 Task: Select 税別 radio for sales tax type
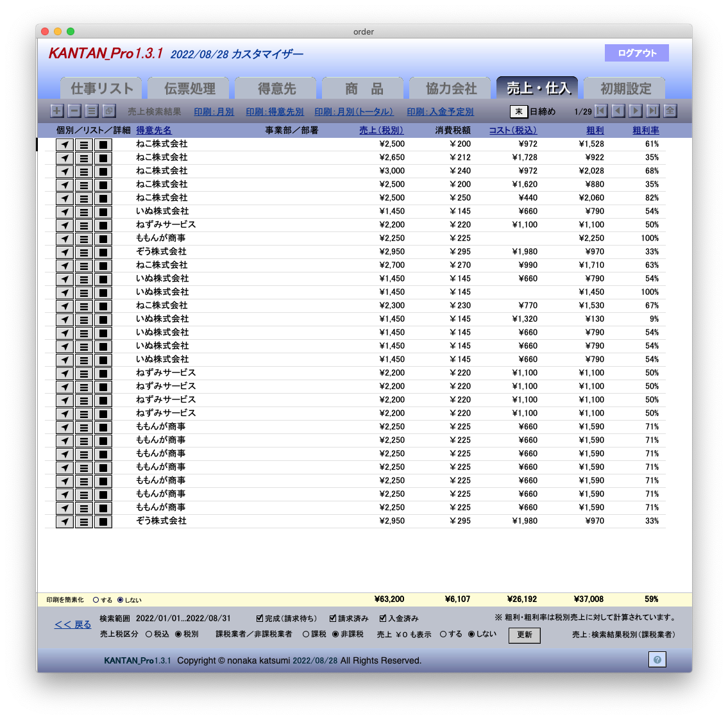178,634
